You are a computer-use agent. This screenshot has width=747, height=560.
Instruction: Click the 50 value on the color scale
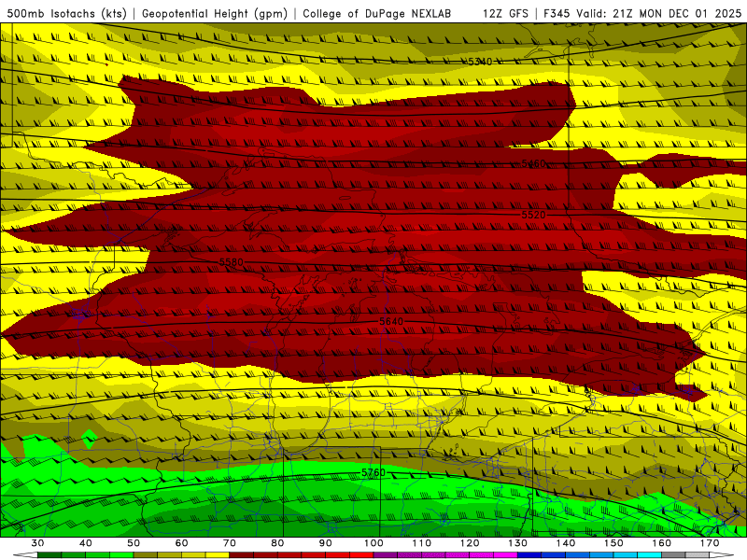(x=134, y=543)
